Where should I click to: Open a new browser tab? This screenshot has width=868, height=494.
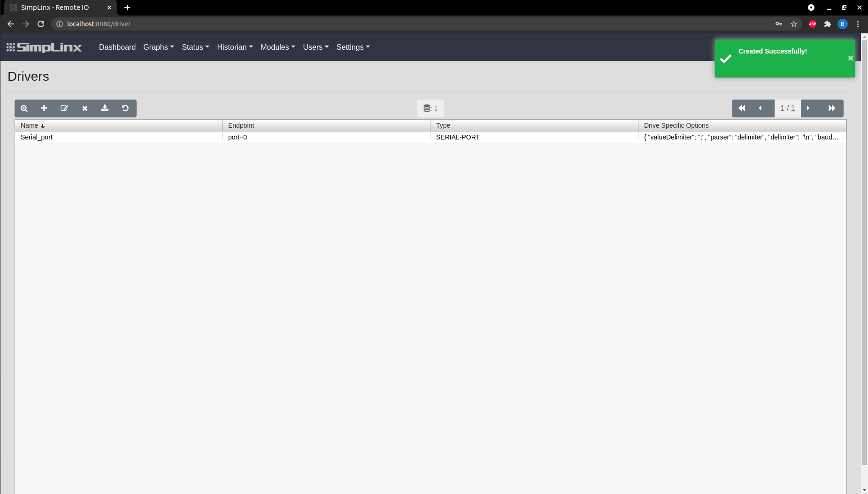pos(127,8)
